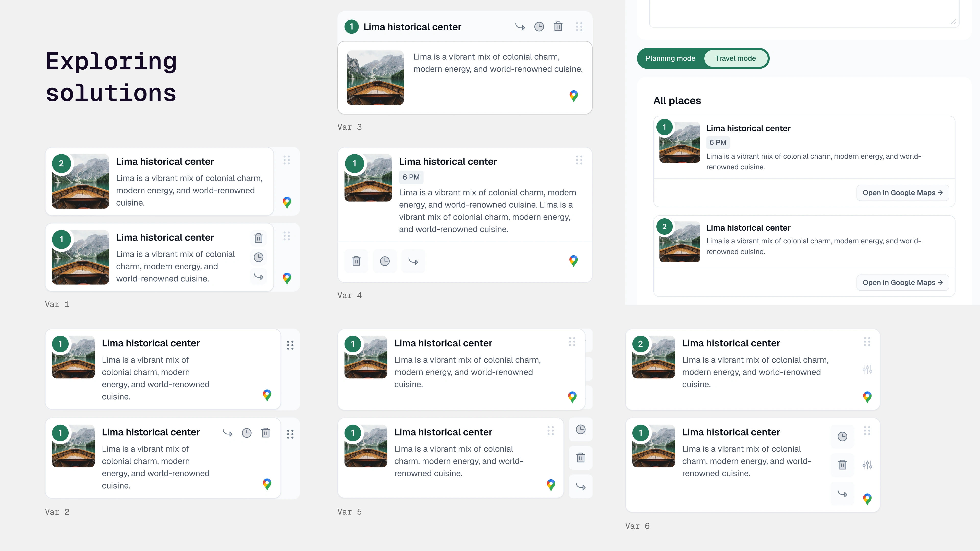Switch to Travel mode
The width and height of the screenshot is (980, 551).
click(735, 58)
